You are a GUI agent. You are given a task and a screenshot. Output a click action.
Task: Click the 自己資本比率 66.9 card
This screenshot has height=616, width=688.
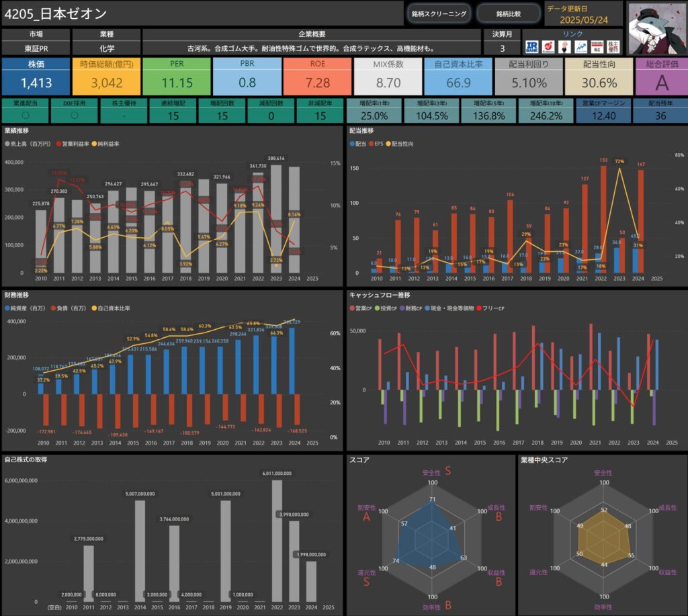point(458,77)
